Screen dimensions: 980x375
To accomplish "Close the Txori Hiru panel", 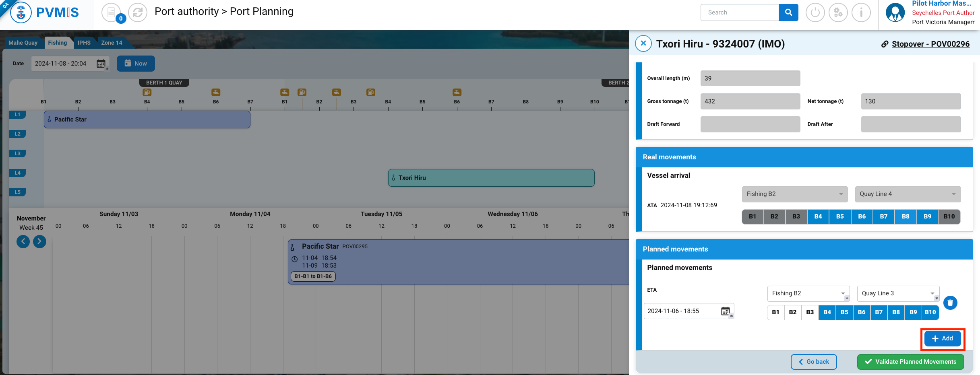I will pyautogui.click(x=643, y=43).
